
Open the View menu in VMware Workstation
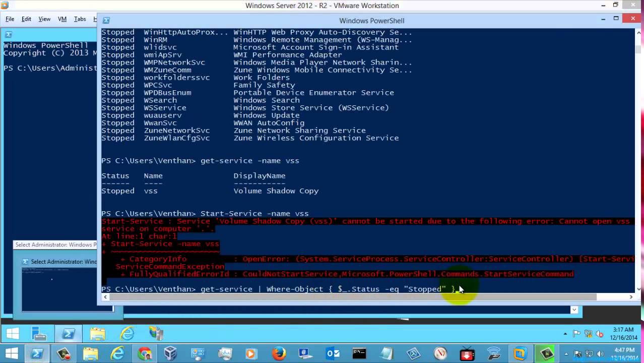point(44,19)
